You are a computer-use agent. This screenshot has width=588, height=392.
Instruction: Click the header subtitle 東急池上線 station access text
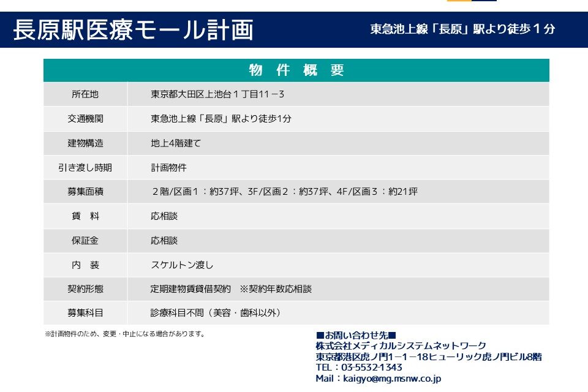tap(462, 29)
